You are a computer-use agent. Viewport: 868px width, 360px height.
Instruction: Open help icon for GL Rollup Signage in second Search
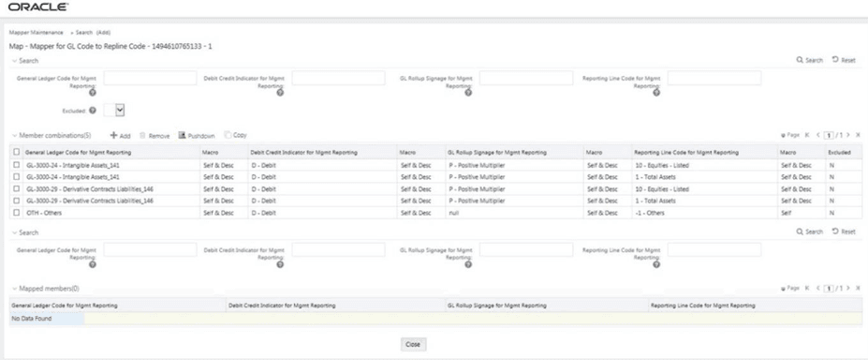(x=468, y=264)
